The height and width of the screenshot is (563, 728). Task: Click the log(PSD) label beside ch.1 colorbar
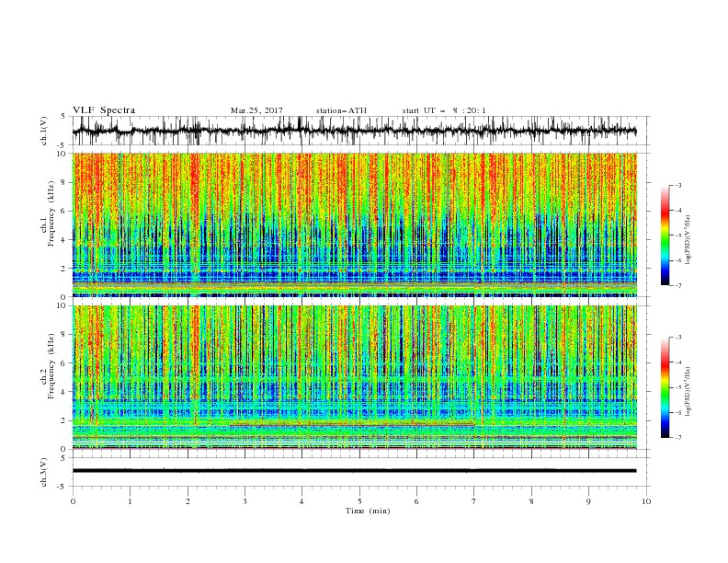click(x=688, y=240)
